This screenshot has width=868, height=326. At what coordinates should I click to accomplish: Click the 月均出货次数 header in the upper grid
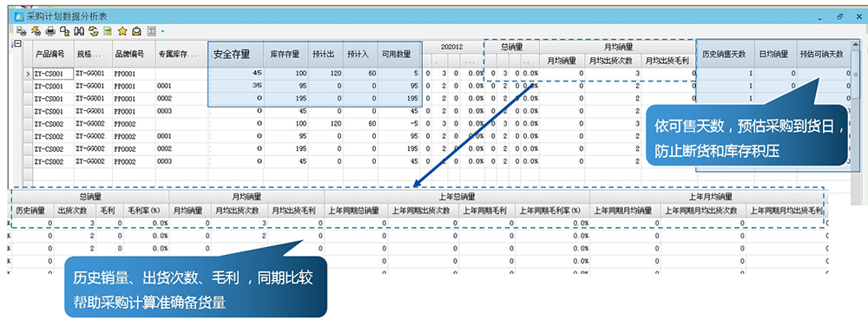(x=614, y=60)
